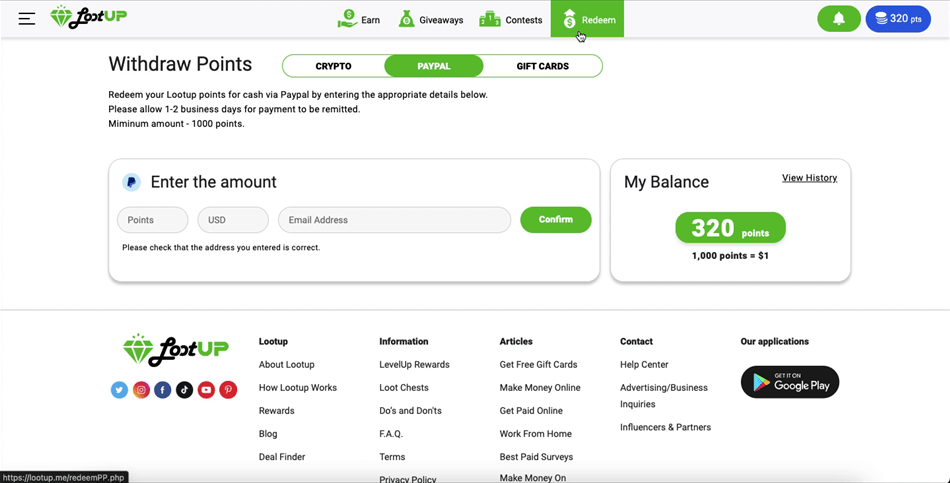Open About Lootup link
This screenshot has width=950, height=483.
coord(287,364)
